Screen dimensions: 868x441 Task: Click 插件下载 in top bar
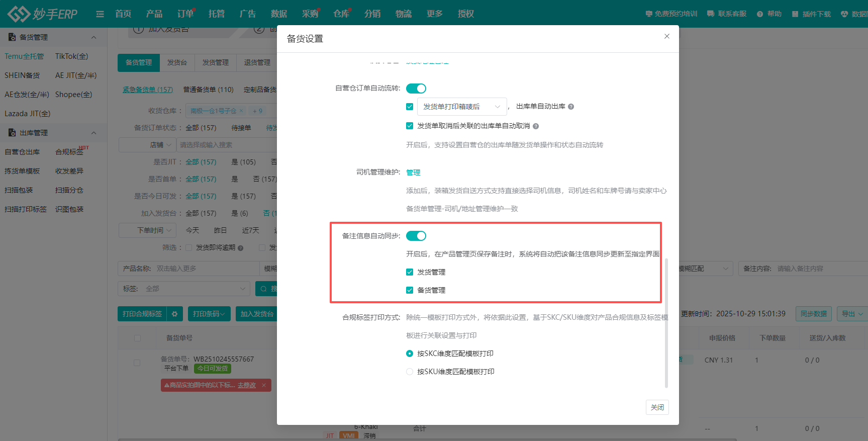click(811, 14)
